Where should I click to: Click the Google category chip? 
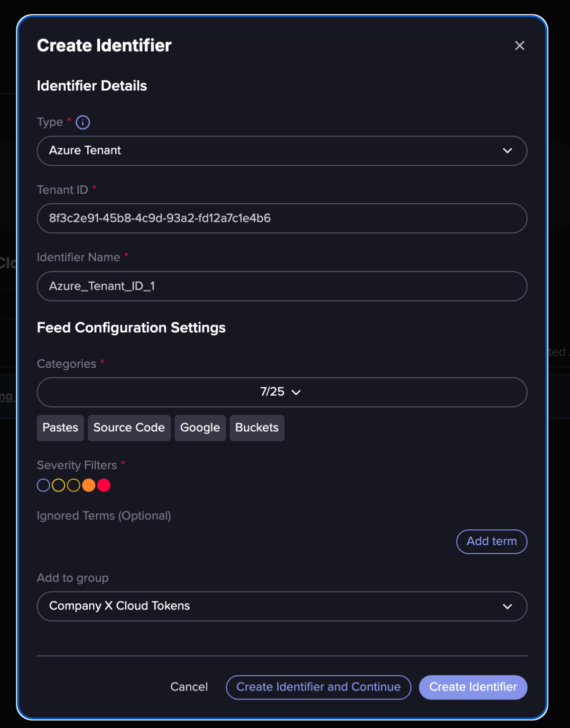pyautogui.click(x=200, y=428)
